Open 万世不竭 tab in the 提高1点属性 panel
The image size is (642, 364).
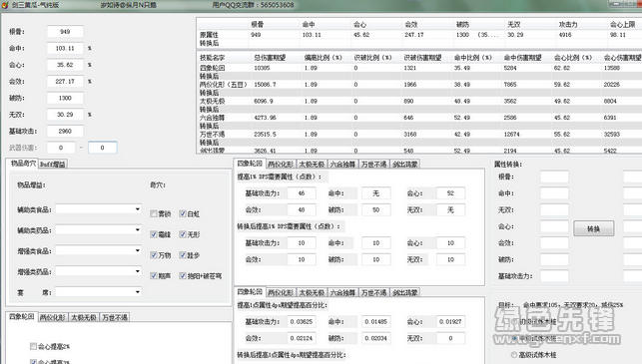pos(373,292)
